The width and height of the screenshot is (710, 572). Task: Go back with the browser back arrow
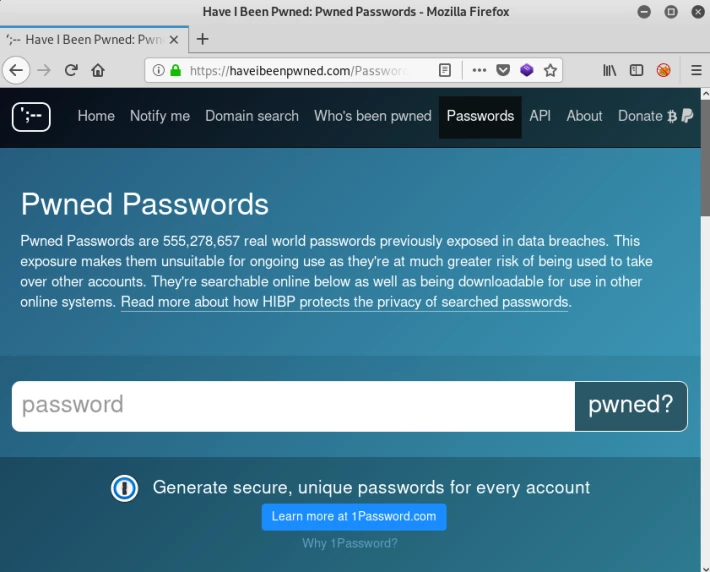pos(16,70)
